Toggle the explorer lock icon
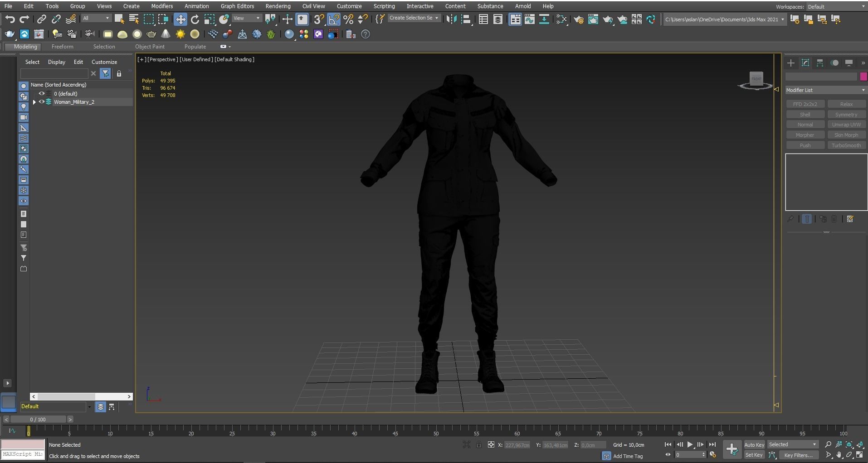 (119, 73)
